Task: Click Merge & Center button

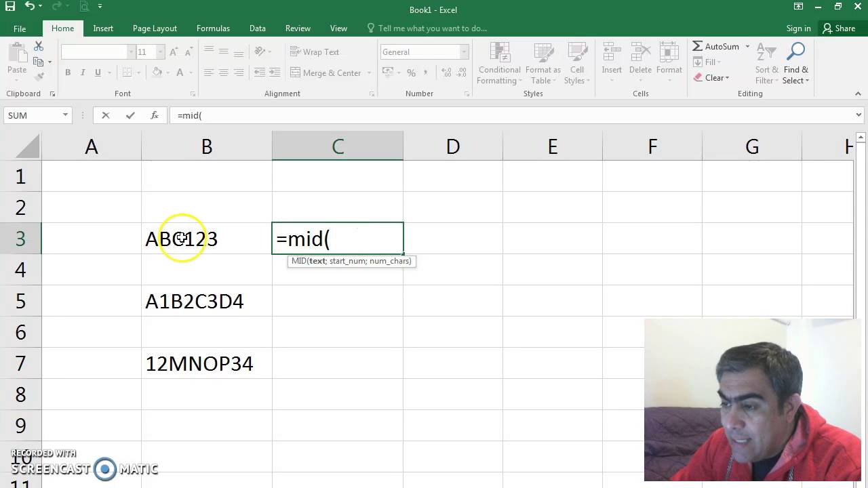Action: coord(325,73)
